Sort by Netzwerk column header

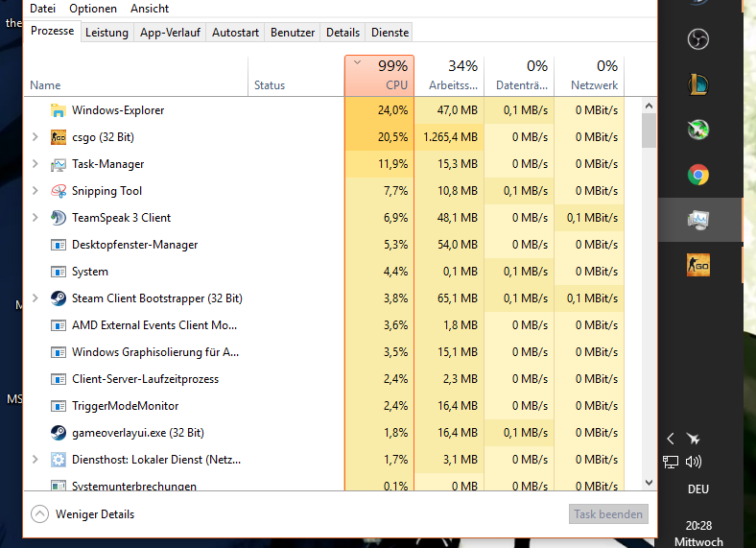[589, 76]
